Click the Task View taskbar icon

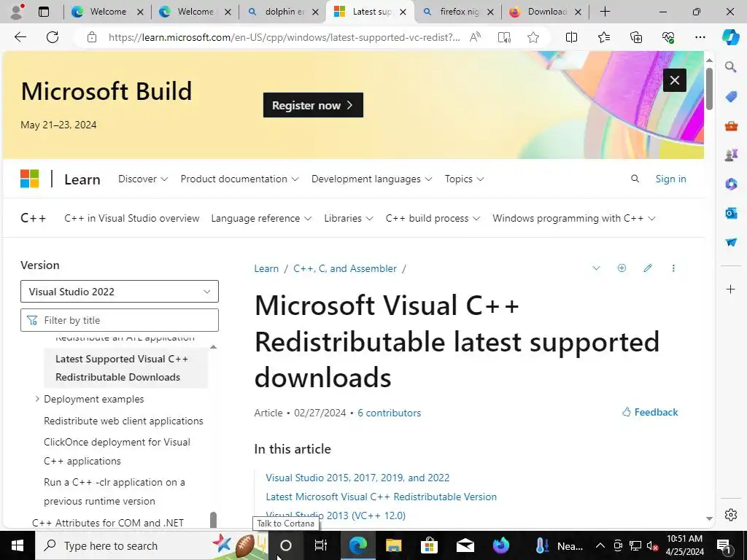[x=321, y=545]
